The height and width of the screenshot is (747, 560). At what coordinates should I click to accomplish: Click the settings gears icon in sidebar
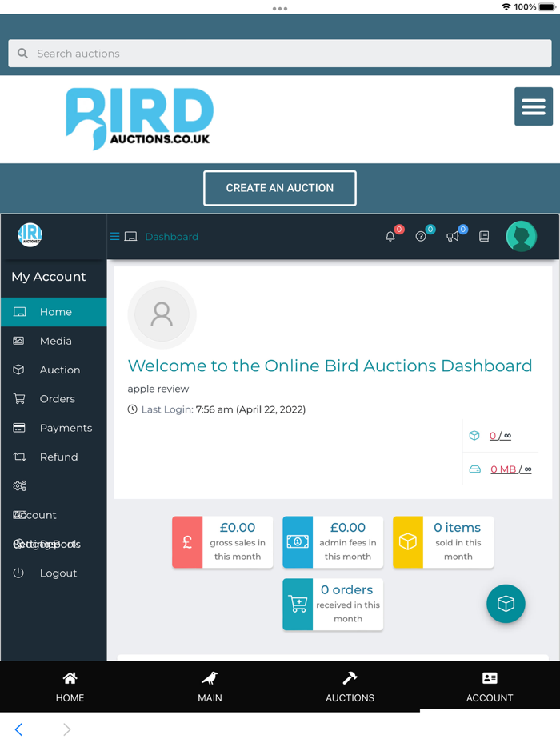tap(19, 486)
